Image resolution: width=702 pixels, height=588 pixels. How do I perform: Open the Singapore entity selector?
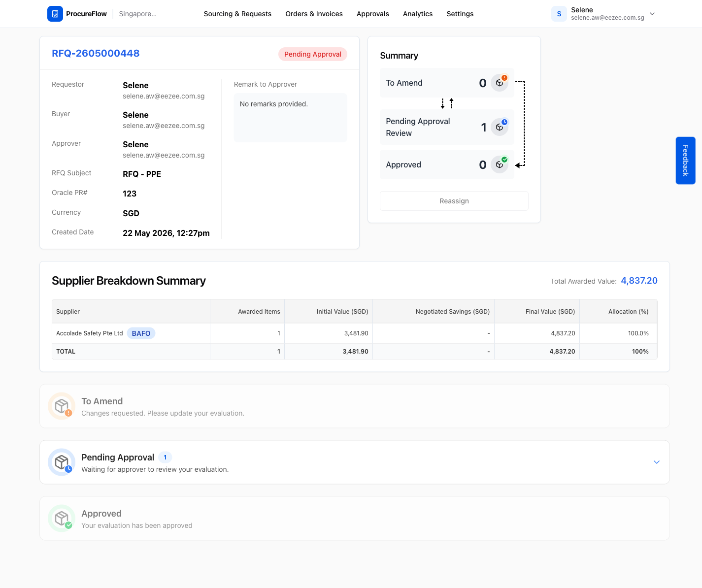[138, 14]
